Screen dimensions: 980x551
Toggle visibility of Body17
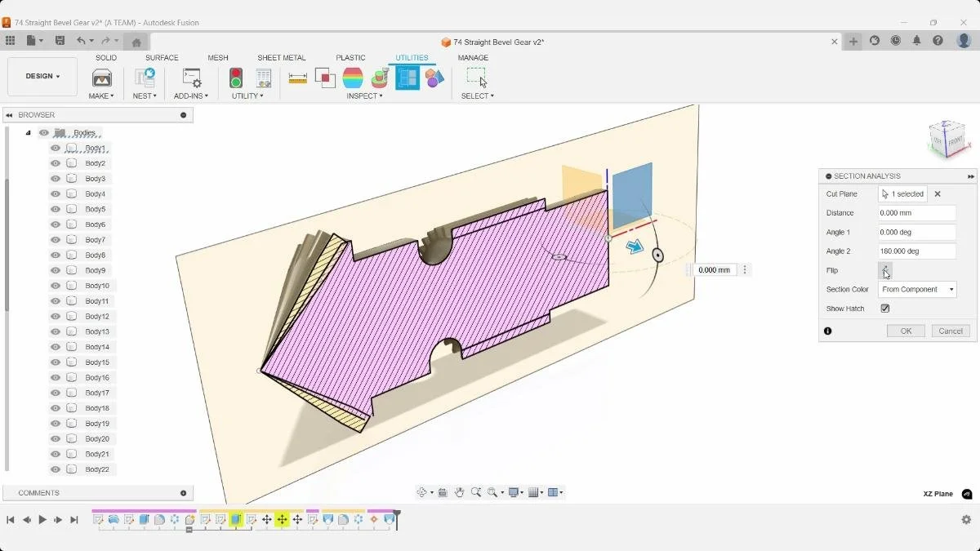click(56, 393)
